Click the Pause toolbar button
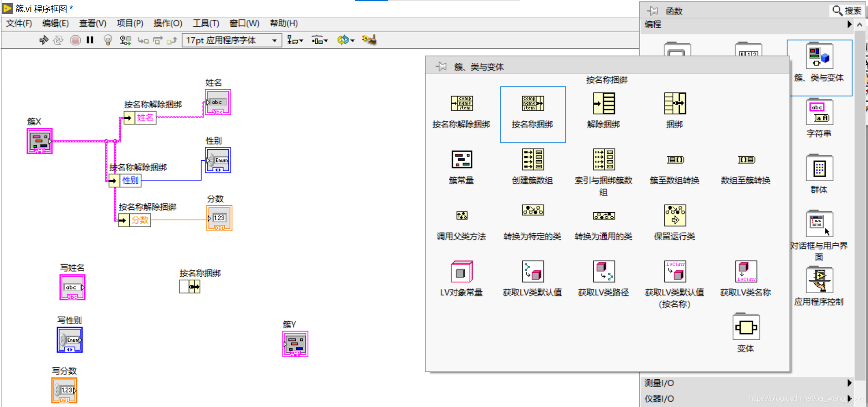The image size is (868, 407). point(90,40)
